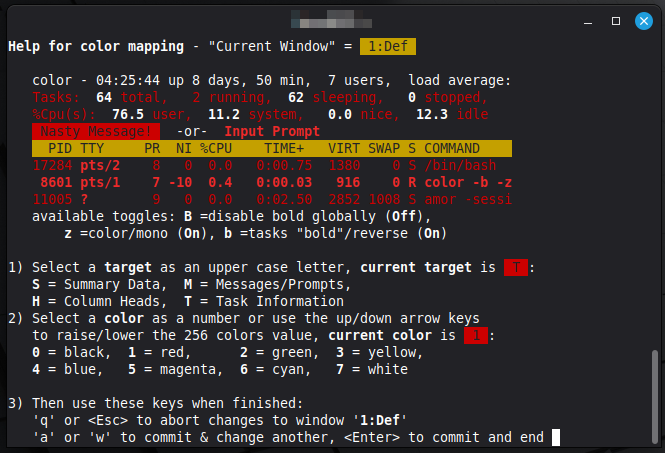Click the red current color value box
The width and height of the screenshot is (665, 453).
[x=475, y=336]
